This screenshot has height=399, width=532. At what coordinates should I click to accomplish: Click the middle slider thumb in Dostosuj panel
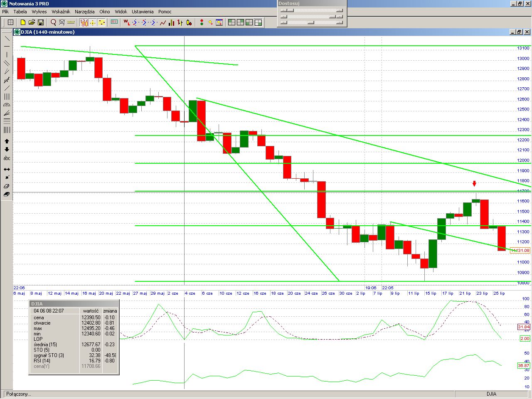tap(332, 17)
